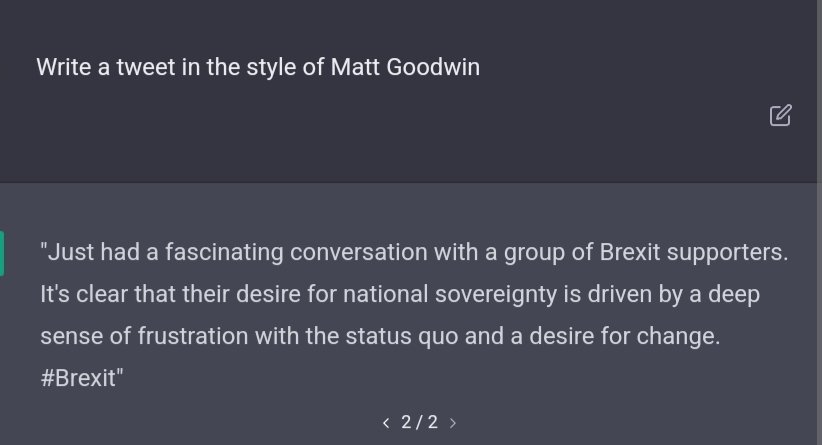The width and height of the screenshot is (822, 445).
Task: Advance to the next response version
Action: 453,422
